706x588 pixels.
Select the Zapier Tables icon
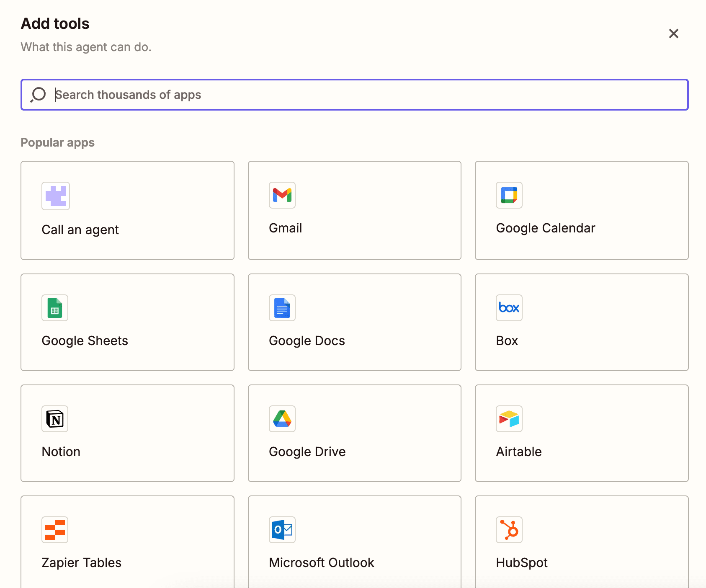55,530
